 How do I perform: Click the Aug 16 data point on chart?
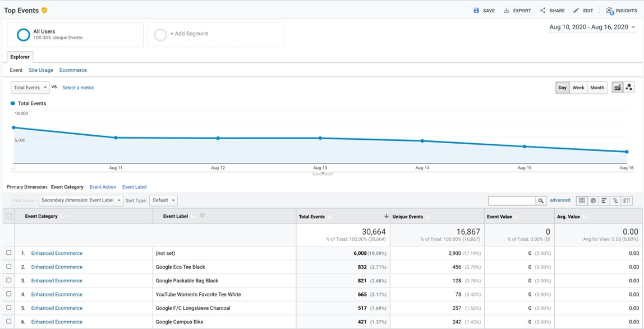[627, 152]
